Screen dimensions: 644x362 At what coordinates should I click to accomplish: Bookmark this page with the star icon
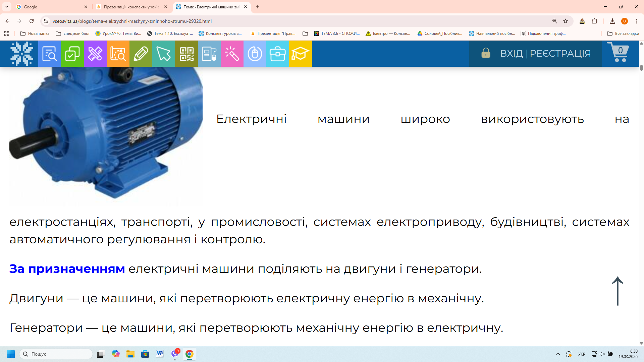(566, 21)
